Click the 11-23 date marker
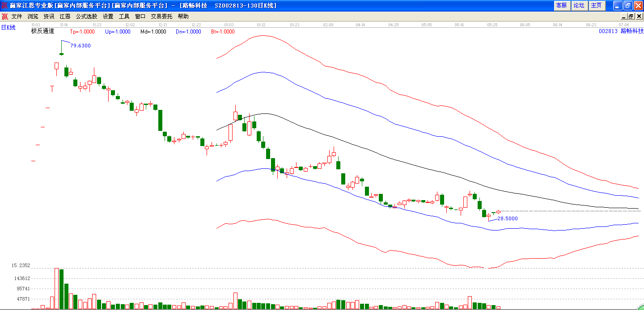 (97, 25)
